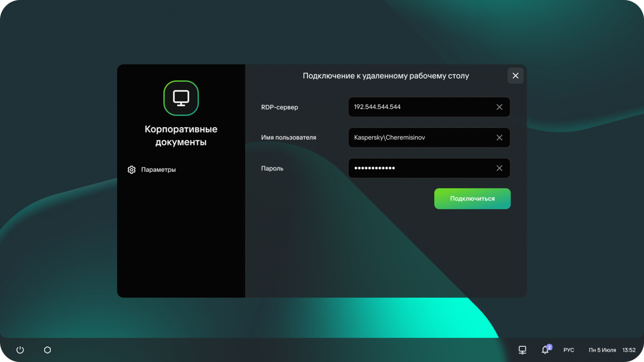This screenshot has height=362, width=644.
Task: Close the remote desktop connection dialog
Action: click(x=516, y=76)
